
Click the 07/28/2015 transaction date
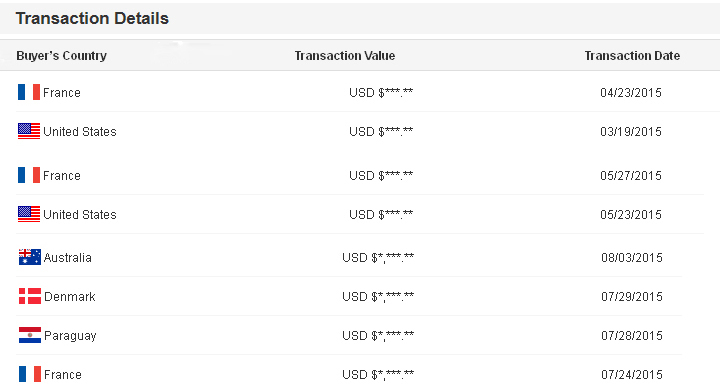coord(632,336)
